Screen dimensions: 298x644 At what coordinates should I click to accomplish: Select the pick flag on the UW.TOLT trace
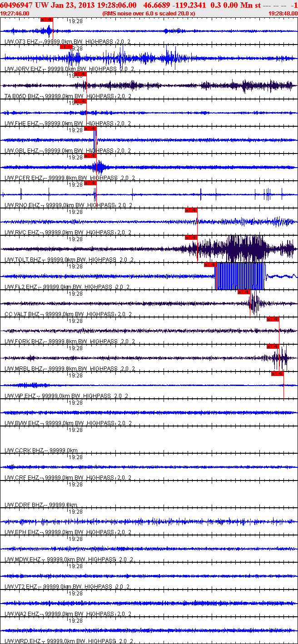[x=191, y=238]
